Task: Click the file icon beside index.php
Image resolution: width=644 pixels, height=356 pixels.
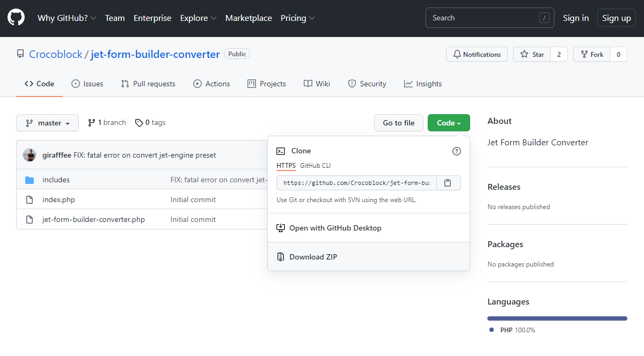Action: [30, 199]
